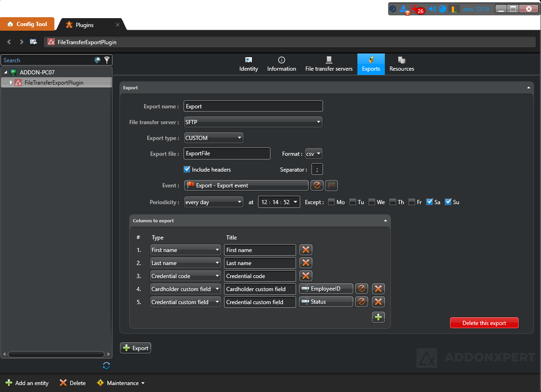Uncheck the Include headers checkbox
541x392 pixels.
tap(187, 170)
